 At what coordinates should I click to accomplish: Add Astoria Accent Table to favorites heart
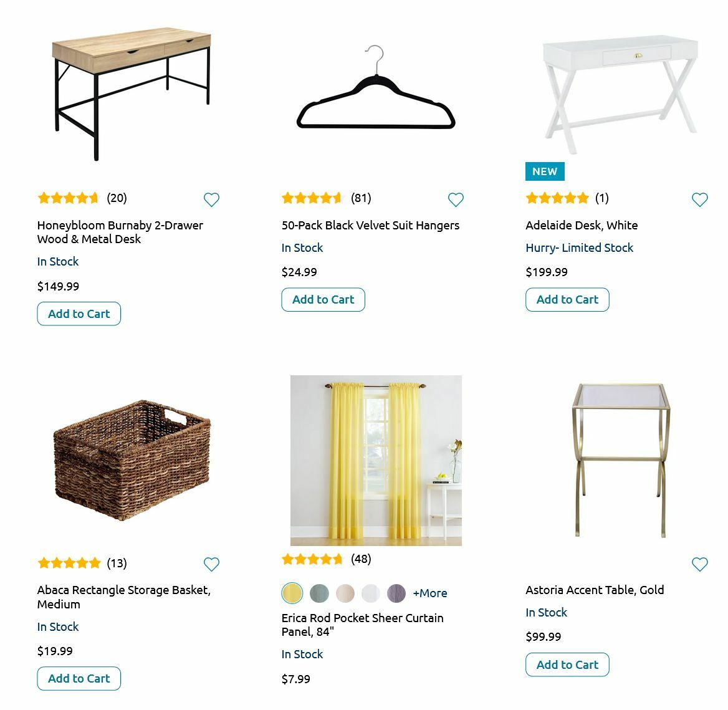tap(699, 564)
